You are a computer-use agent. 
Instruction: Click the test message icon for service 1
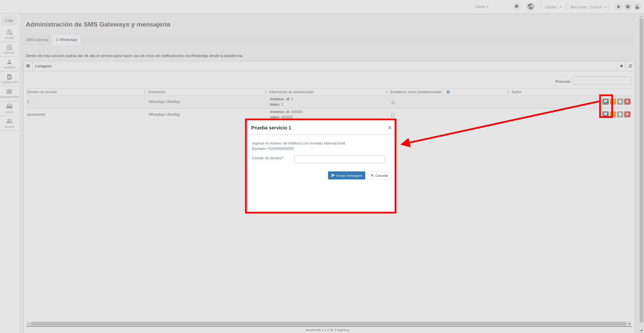point(605,101)
